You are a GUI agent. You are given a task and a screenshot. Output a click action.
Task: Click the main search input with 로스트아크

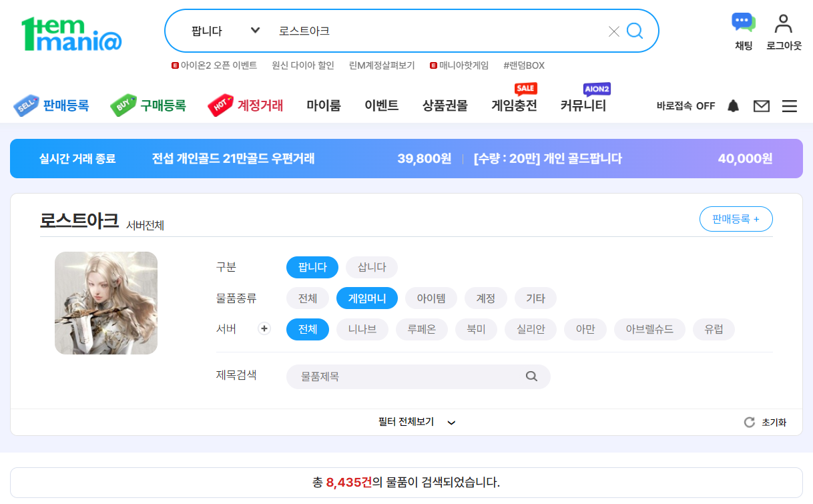(x=437, y=31)
